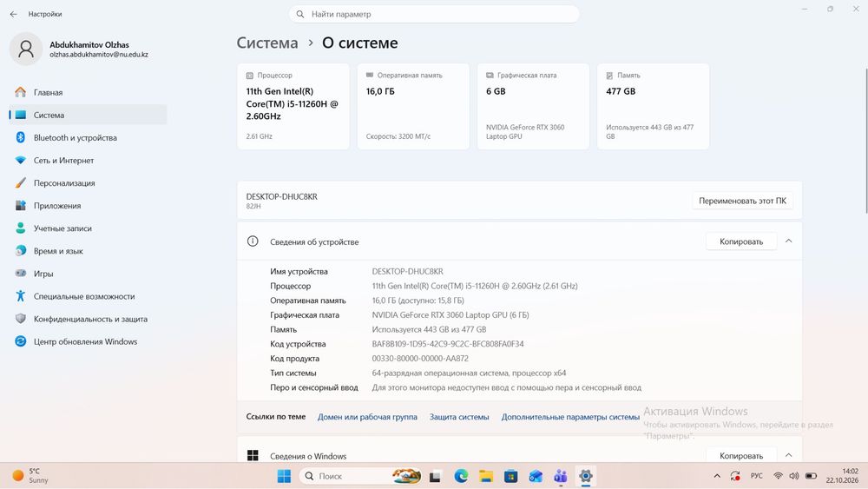This screenshot has height=489, width=868.
Task: Open the Приложения section
Action: tap(88, 206)
